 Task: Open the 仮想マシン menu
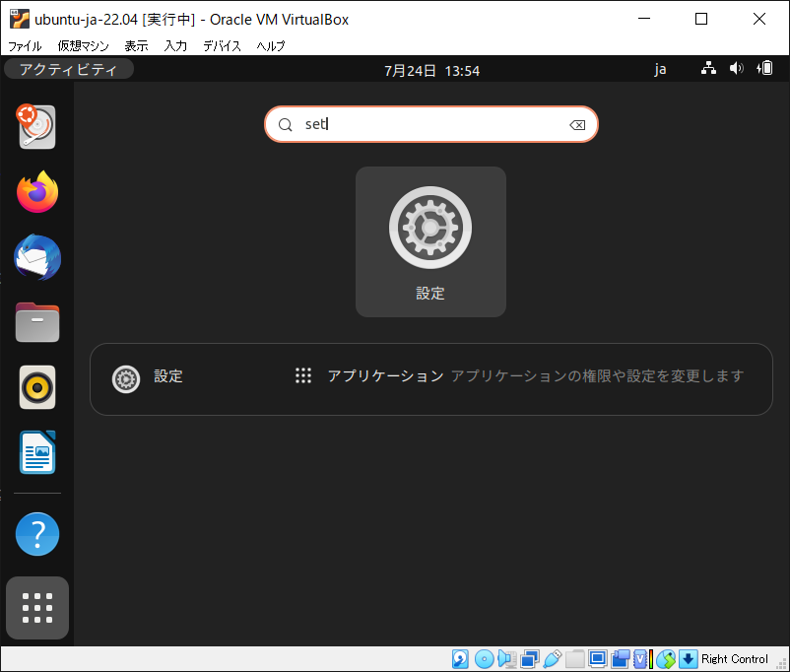pyautogui.click(x=83, y=46)
